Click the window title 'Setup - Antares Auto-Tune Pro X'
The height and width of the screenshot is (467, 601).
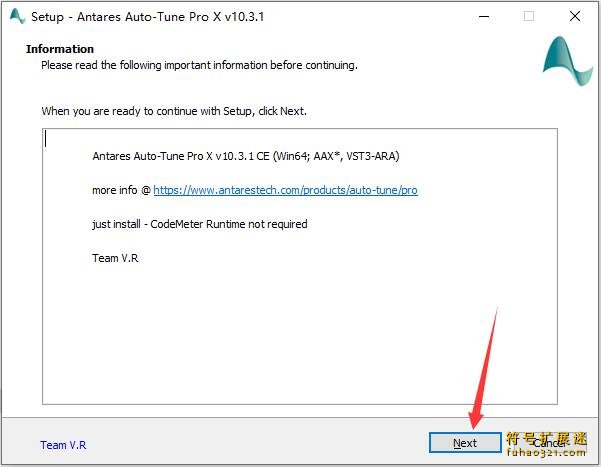tap(148, 16)
